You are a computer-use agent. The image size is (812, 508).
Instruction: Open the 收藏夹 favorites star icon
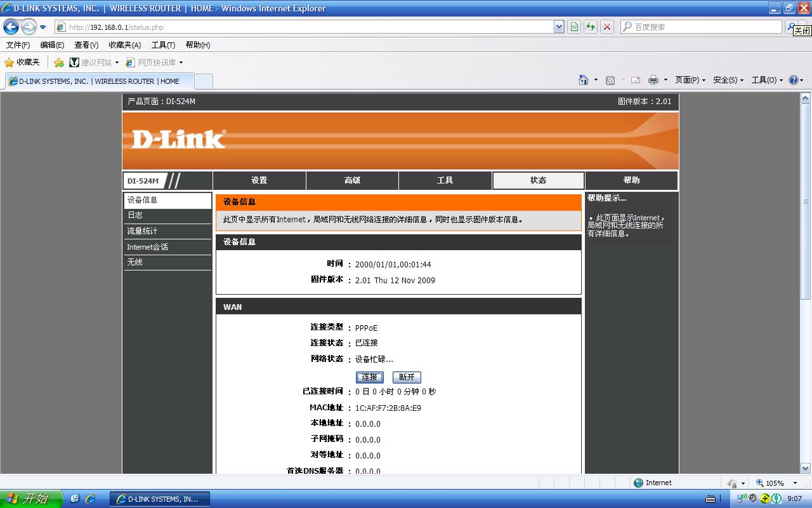(x=11, y=62)
